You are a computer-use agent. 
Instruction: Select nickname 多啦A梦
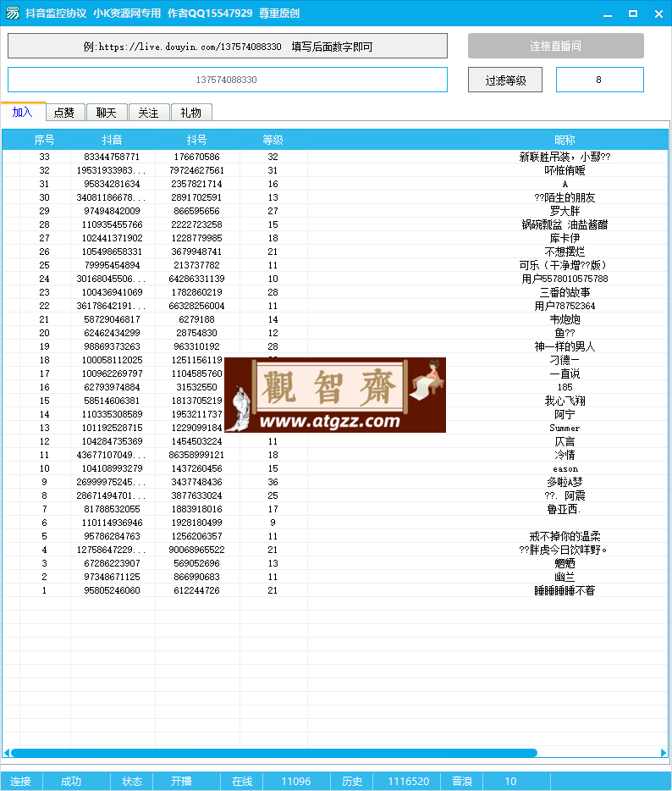[565, 482]
